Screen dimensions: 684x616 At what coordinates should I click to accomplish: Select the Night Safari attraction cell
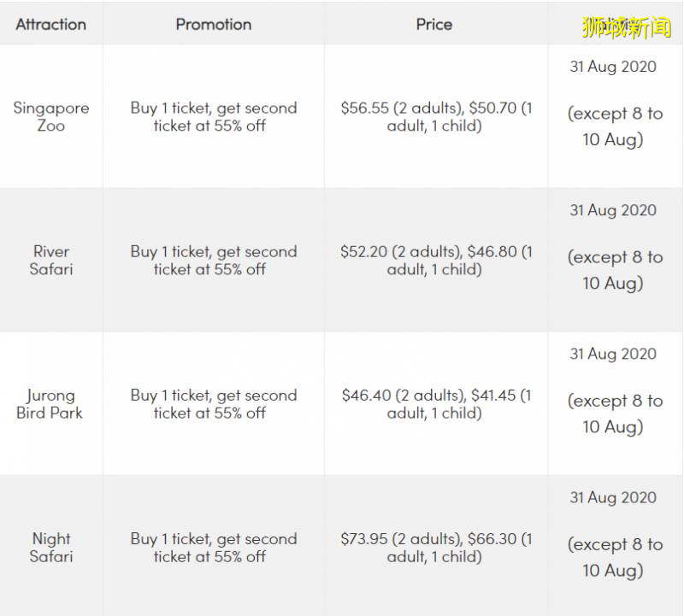(51, 548)
